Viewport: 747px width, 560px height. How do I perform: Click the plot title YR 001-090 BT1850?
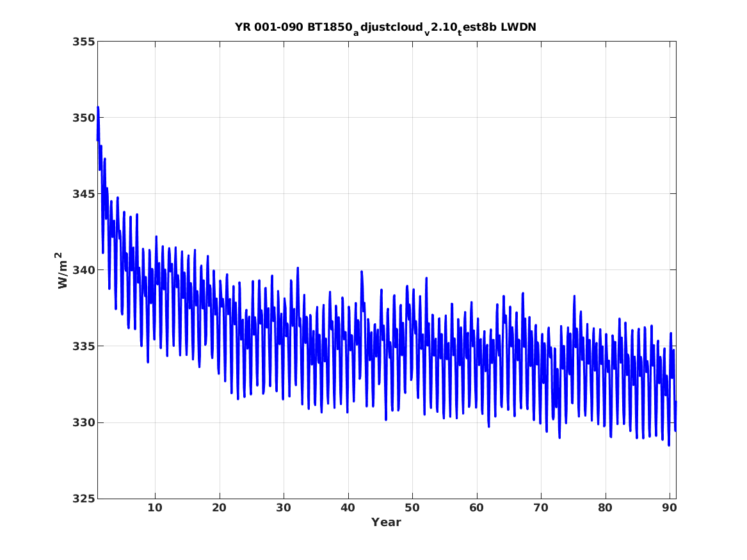pyautogui.click(x=385, y=28)
